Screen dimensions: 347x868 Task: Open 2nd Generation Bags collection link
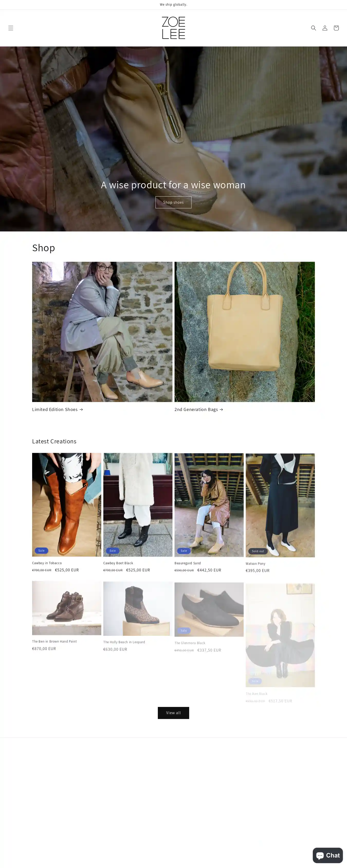tap(199, 409)
